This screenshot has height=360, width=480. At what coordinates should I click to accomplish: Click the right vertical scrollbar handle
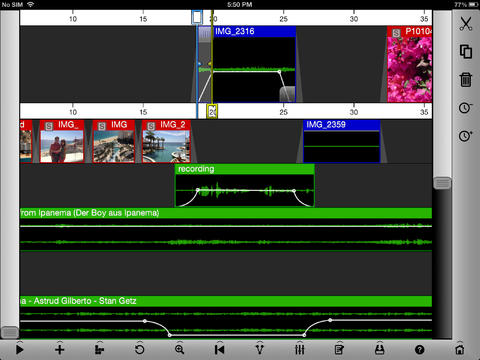[442, 183]
